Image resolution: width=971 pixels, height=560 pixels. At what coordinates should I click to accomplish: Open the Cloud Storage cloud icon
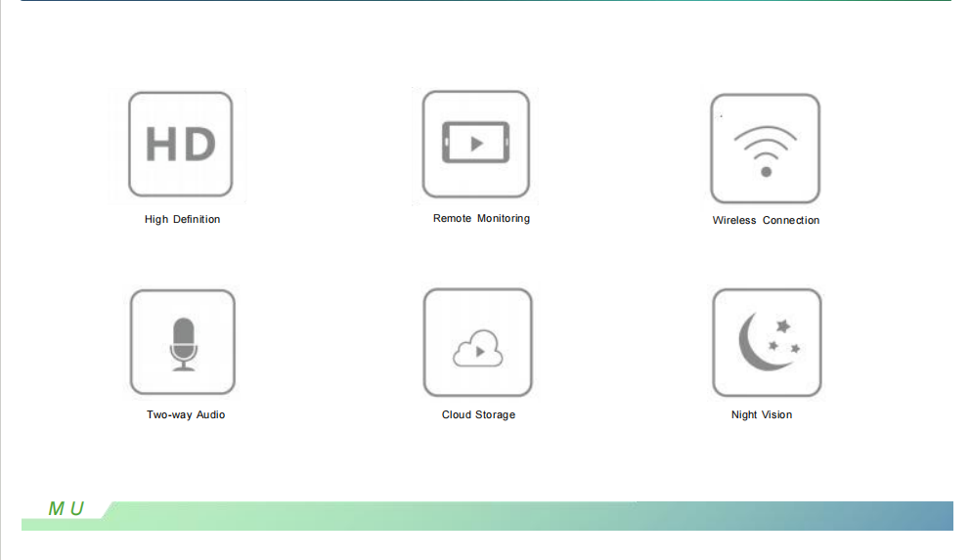477,342
